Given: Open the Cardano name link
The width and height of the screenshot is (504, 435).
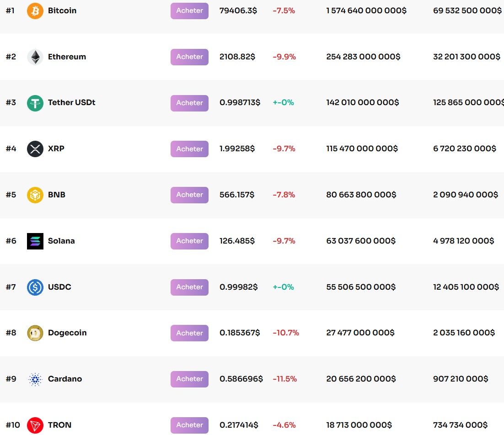Looking at the screenshot, I should coord(64,379).
